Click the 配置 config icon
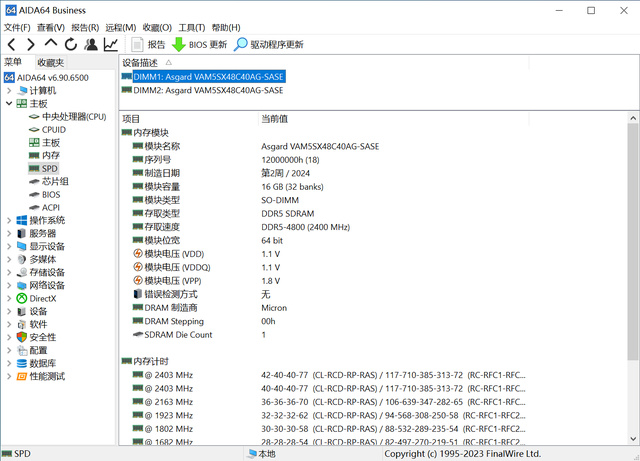The height and width of the screenshot is (461, 640). 22,350
